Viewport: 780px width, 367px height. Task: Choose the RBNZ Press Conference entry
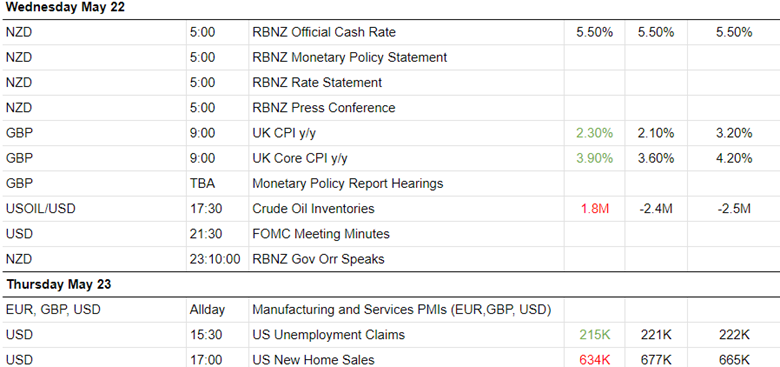tap(324, 108)
